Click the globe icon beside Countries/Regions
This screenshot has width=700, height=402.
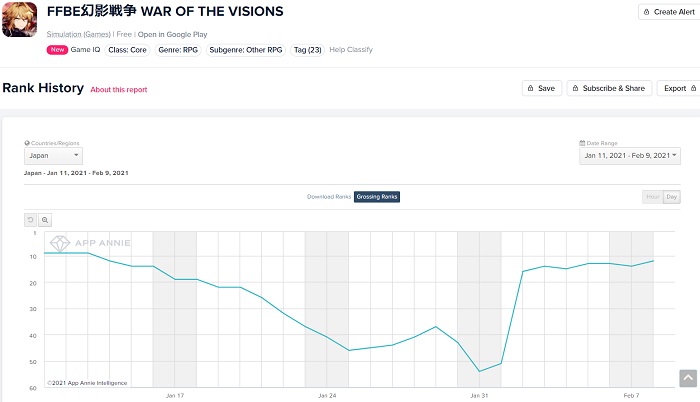click(27, 143)
